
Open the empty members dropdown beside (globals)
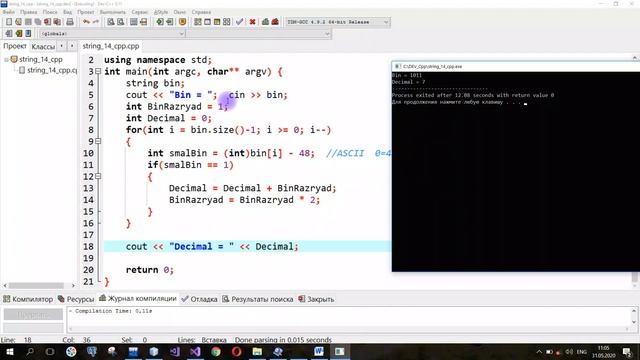click(x=259, y=34)
